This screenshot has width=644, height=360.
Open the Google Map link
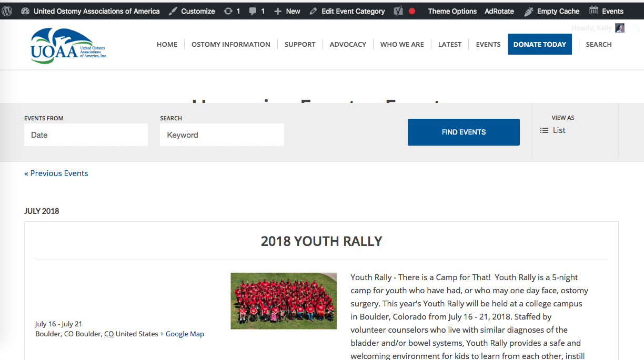[182, 334]
